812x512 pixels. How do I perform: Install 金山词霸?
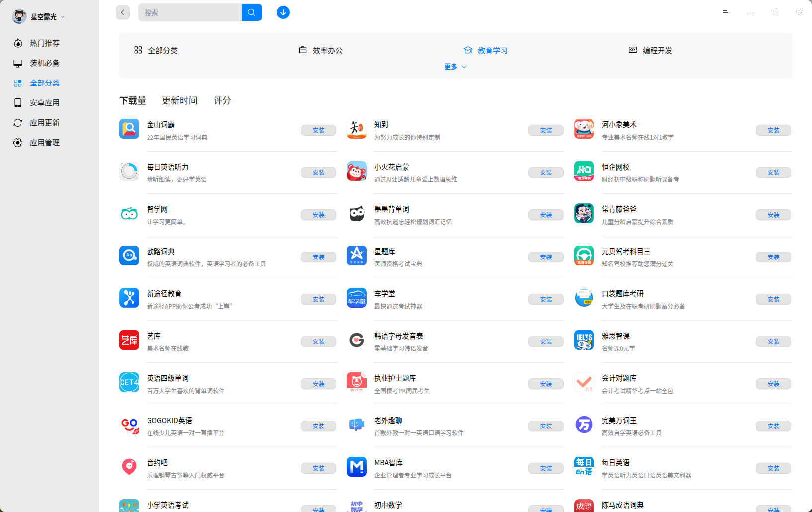319,130
